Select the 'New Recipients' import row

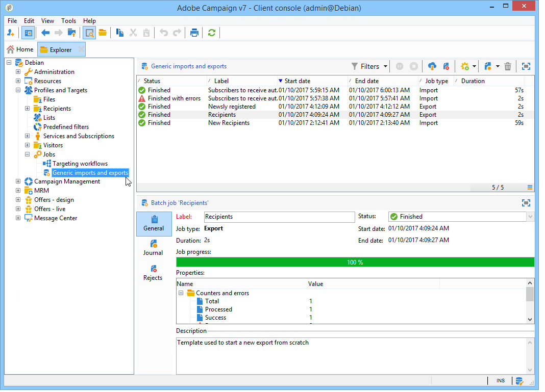(335, 123)
